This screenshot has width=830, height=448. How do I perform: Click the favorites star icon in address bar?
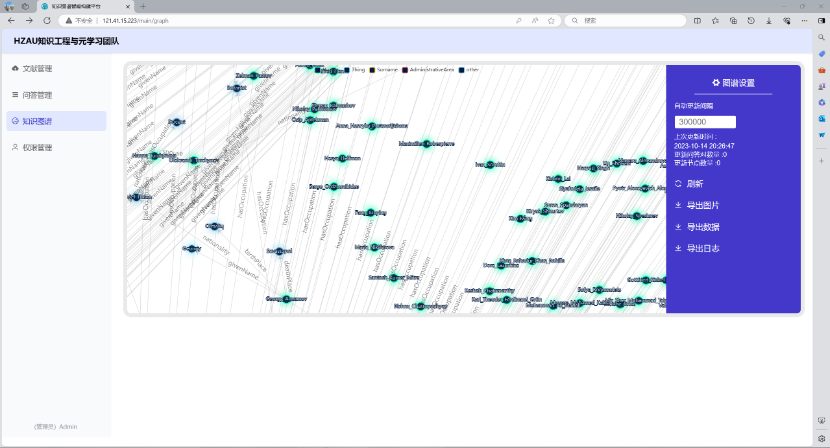tap(551, 20)
